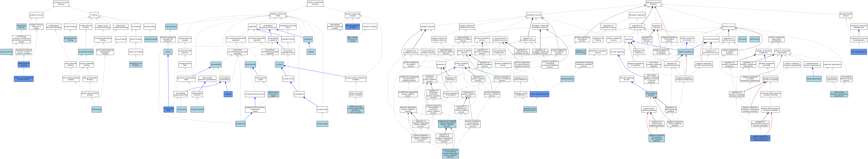The height and width of the screenshot is (159, 868).
Task: Click 'mRNA cleavage and polyadenylation specificity factor complex' node
Action: coord(355,109)
